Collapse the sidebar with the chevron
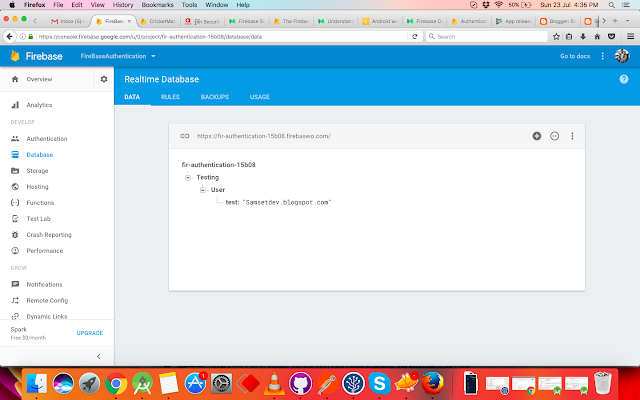This screenshot has height=400, width=640. 98,356
